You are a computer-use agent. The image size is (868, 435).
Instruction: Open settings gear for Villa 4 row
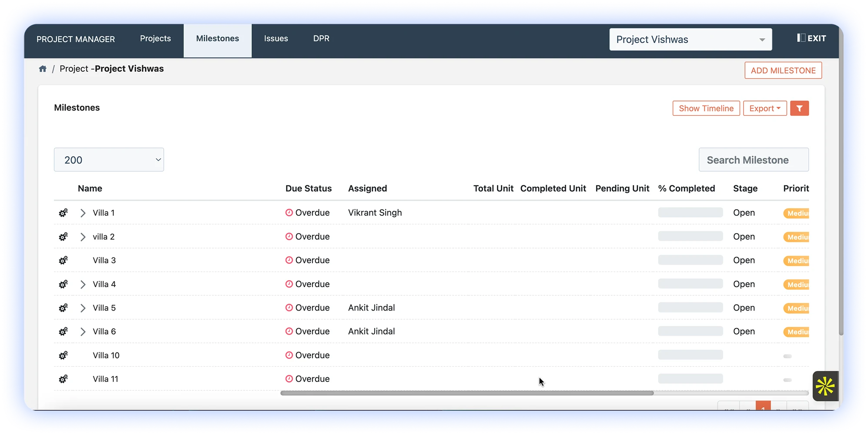(x=64, y=284)
